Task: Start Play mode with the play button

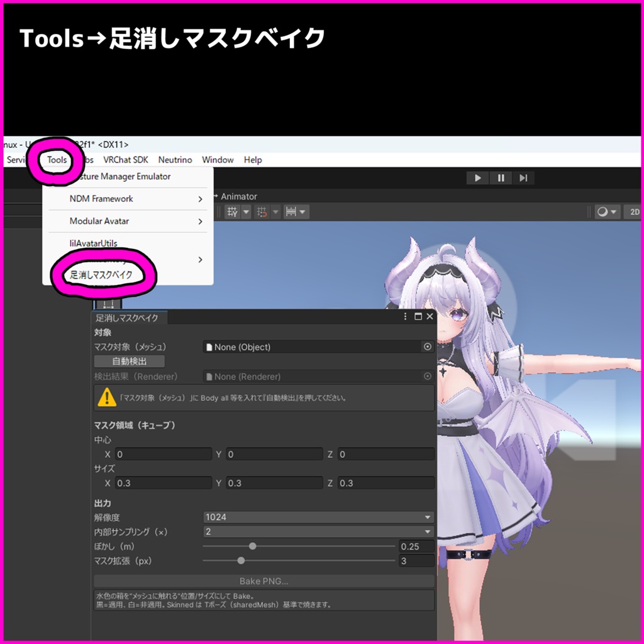Action: point(478,178)
